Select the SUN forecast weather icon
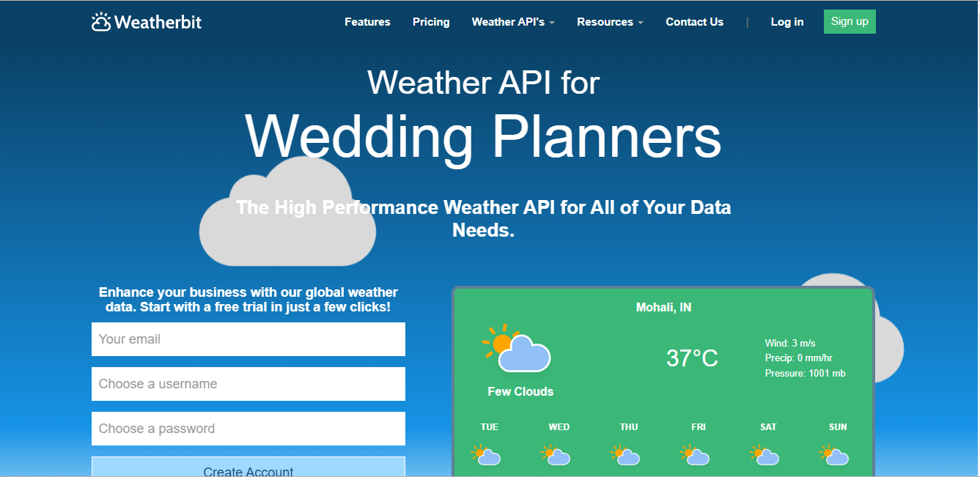 tap(834, 455)
